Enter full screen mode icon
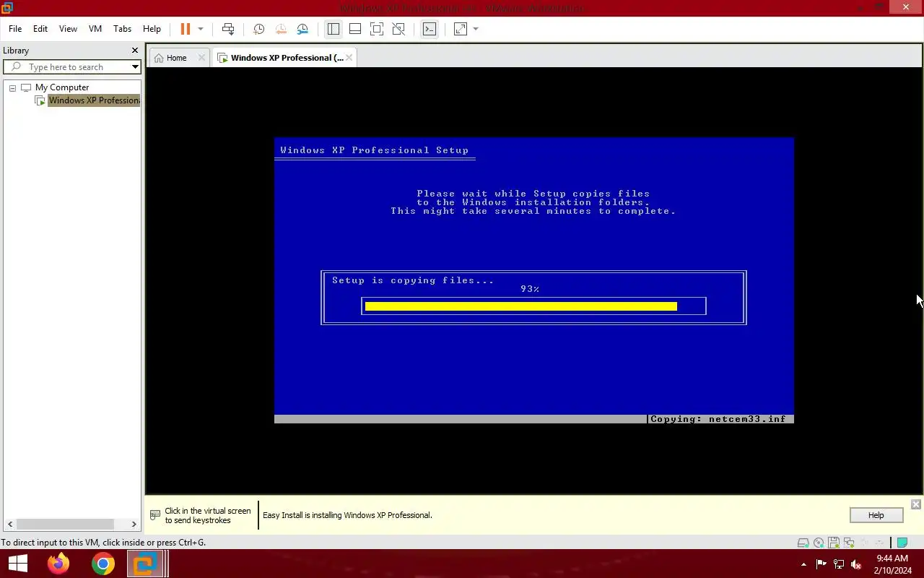Viewport: 924px width, 578px height. pyautogui.click(x=377, y=29)
